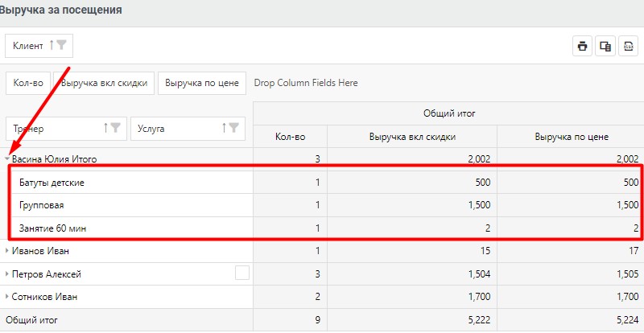
Task: Select Выручка по цене field chip
Action: click(202, 83)
